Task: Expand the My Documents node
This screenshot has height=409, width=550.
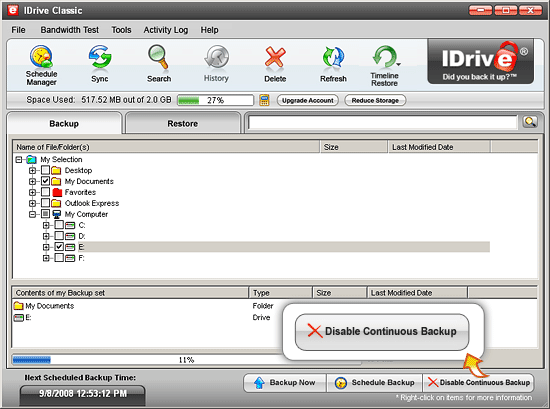Action: pos(32,182)
